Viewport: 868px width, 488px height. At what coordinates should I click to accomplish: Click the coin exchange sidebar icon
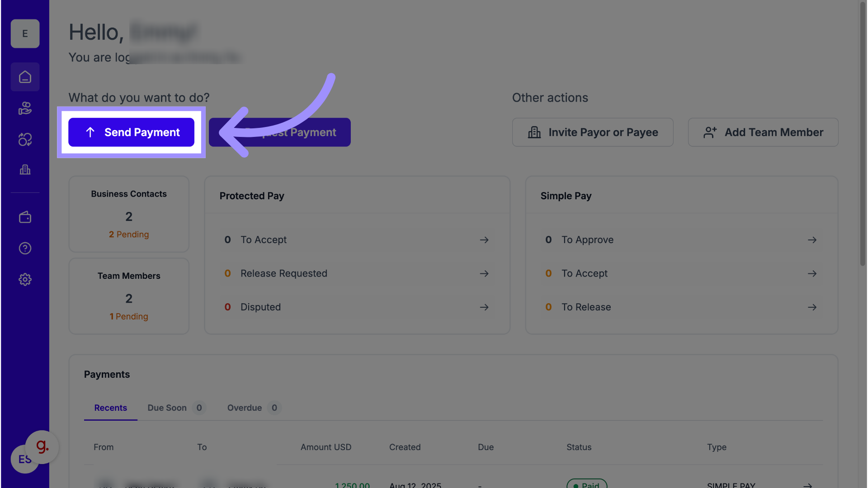25,139
